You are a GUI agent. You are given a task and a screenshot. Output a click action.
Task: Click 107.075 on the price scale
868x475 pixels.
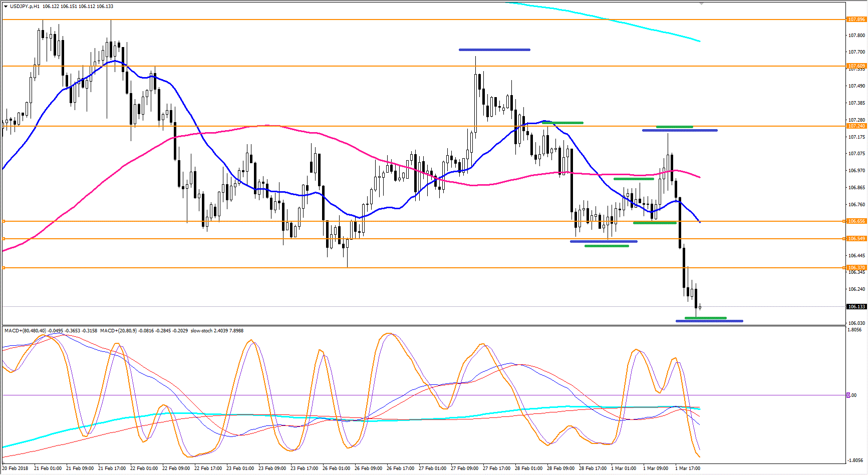[x=856, y=154]
